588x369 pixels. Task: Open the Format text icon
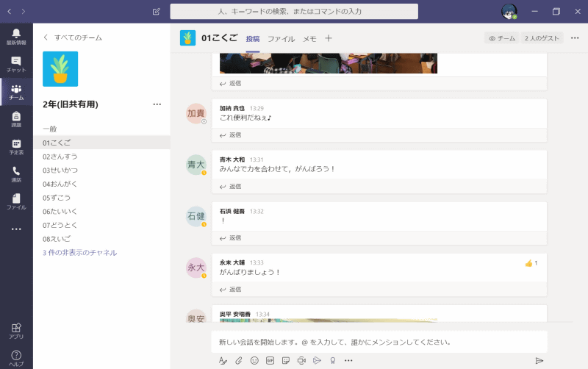click(223, 360)
